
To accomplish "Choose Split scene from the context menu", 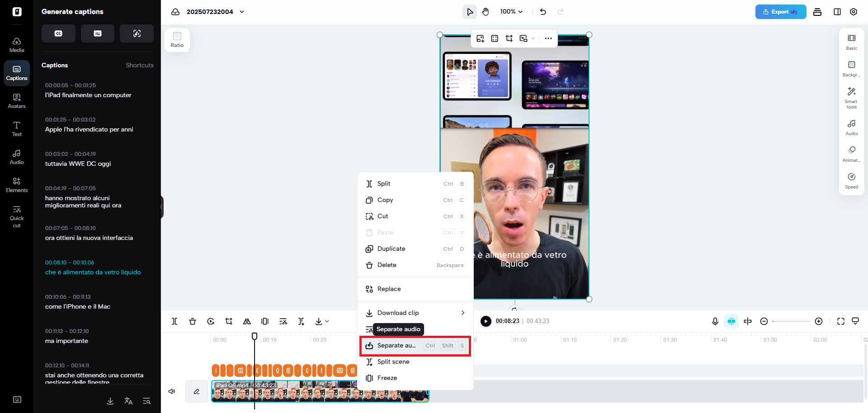I will [415, 361].
